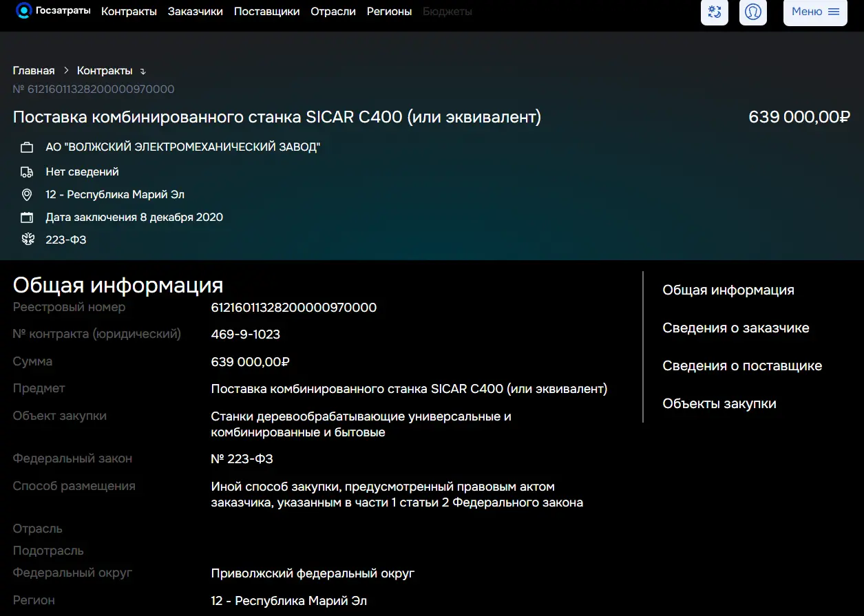Click Способ размещения value text
Viewport: 864px width, 616px height.
click(397, 495)
